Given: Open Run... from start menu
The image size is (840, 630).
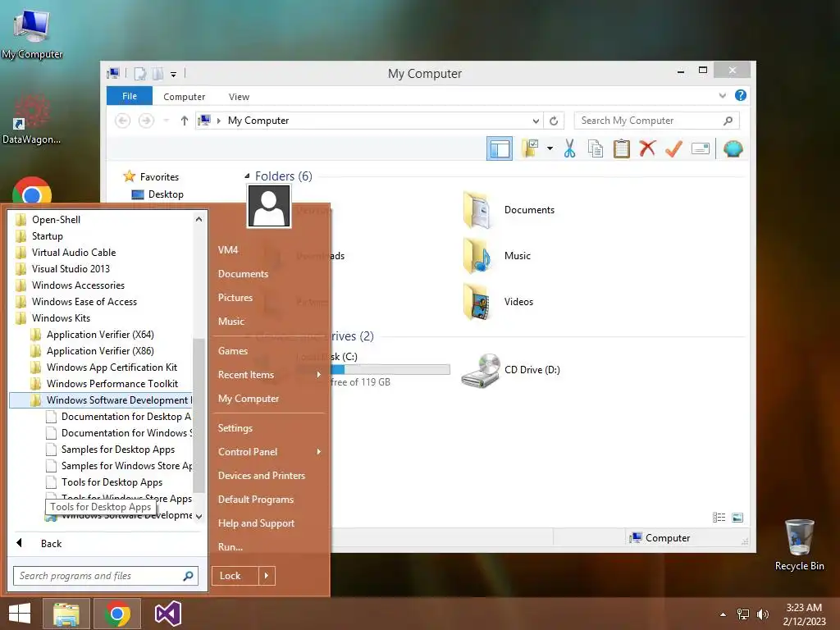Looking at the screenshot, I should pyautogui.click(x=231, y=547).
